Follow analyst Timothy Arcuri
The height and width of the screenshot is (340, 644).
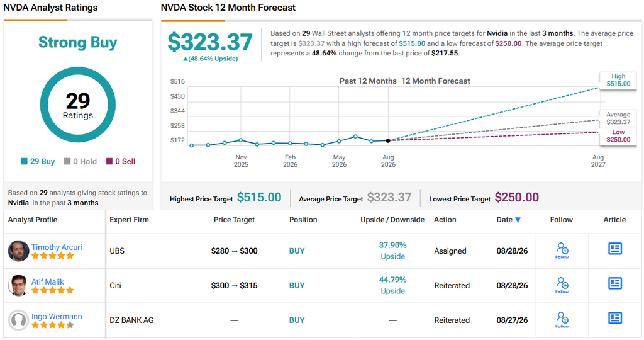[x=562, y=251]
